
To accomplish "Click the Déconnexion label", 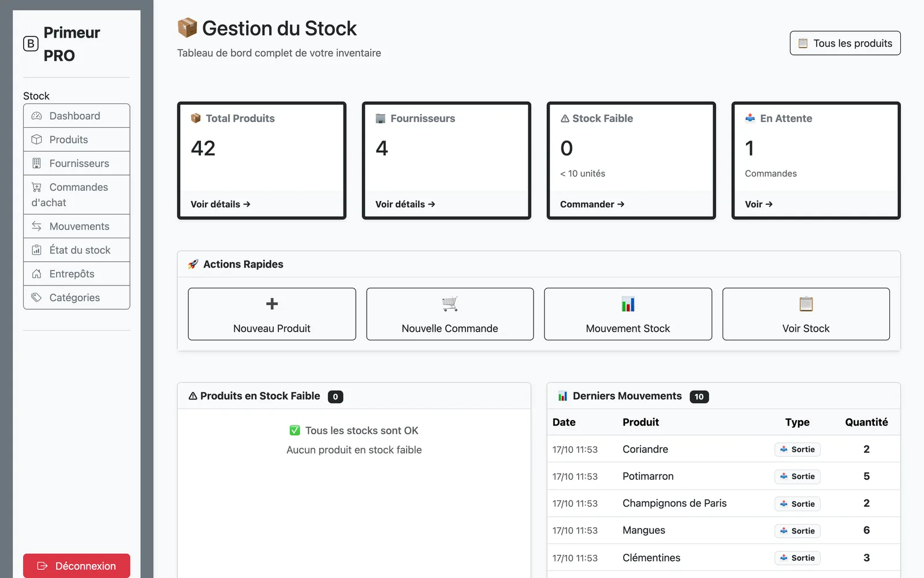I will [x=85, y=566].
